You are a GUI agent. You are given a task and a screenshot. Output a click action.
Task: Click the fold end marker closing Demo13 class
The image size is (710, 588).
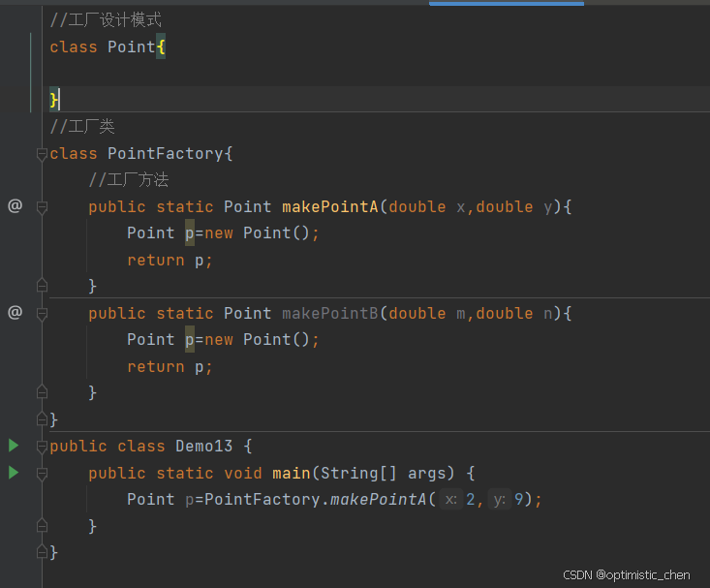tap(42, 552)
